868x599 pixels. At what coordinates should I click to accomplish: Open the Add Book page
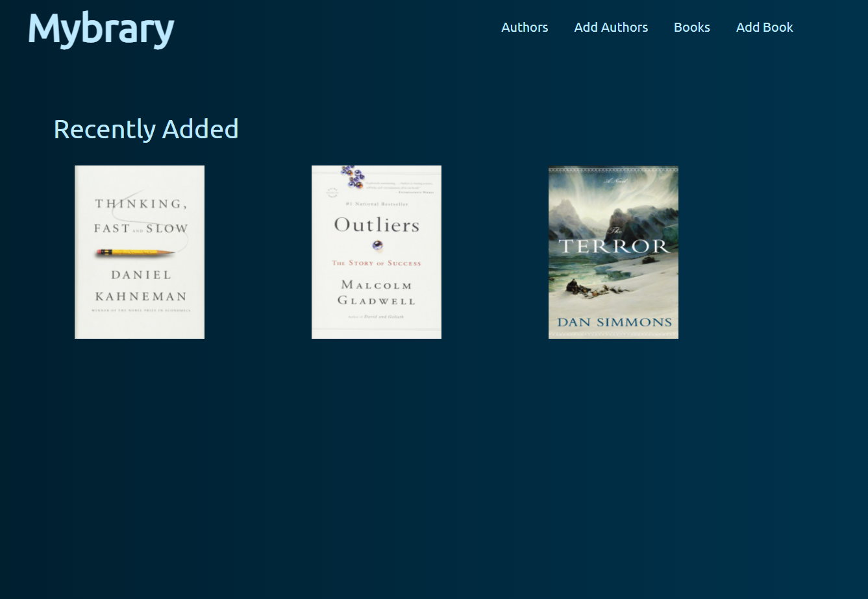[765, 27]
